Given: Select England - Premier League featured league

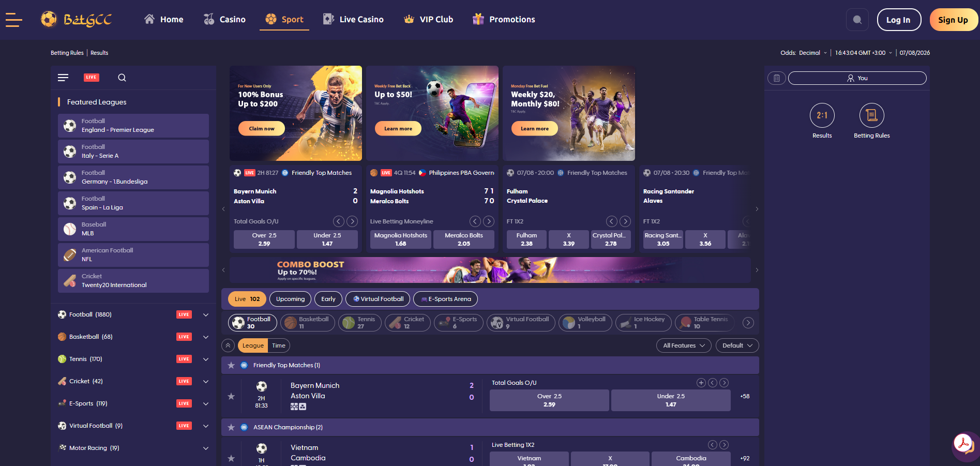Looking at the screenshot, I should pyautogui.click(x=133, y=126).
